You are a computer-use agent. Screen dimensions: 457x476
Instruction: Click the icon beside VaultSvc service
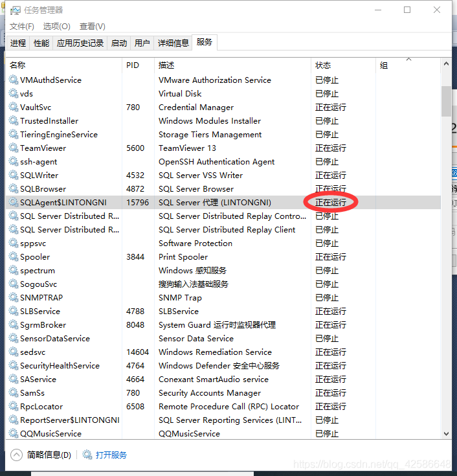pos(14,108)
